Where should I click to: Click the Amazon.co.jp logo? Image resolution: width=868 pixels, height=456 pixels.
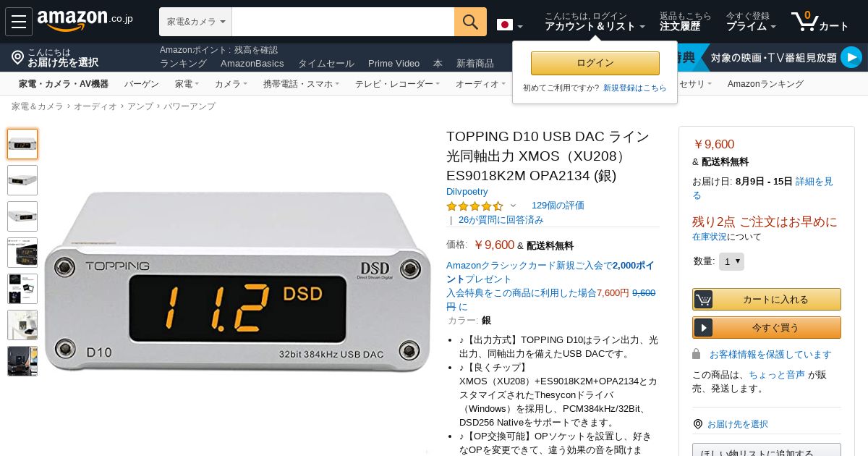[x=85, y=21]
